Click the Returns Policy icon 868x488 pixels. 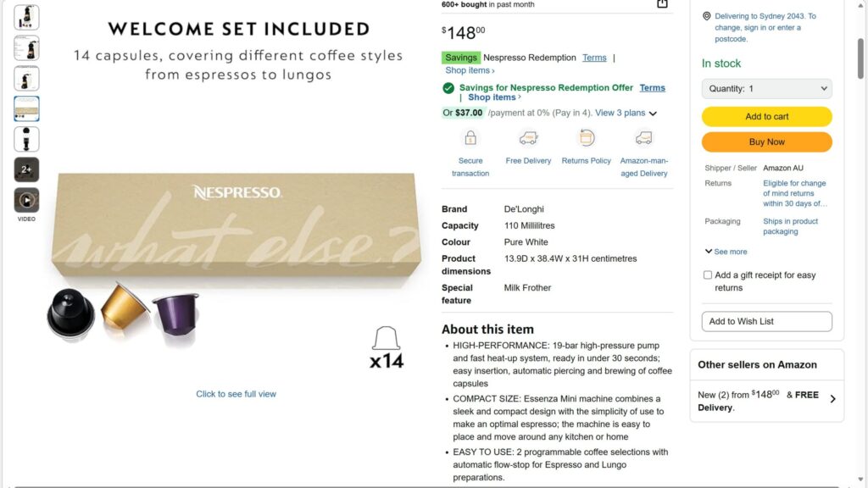point(587,137)
